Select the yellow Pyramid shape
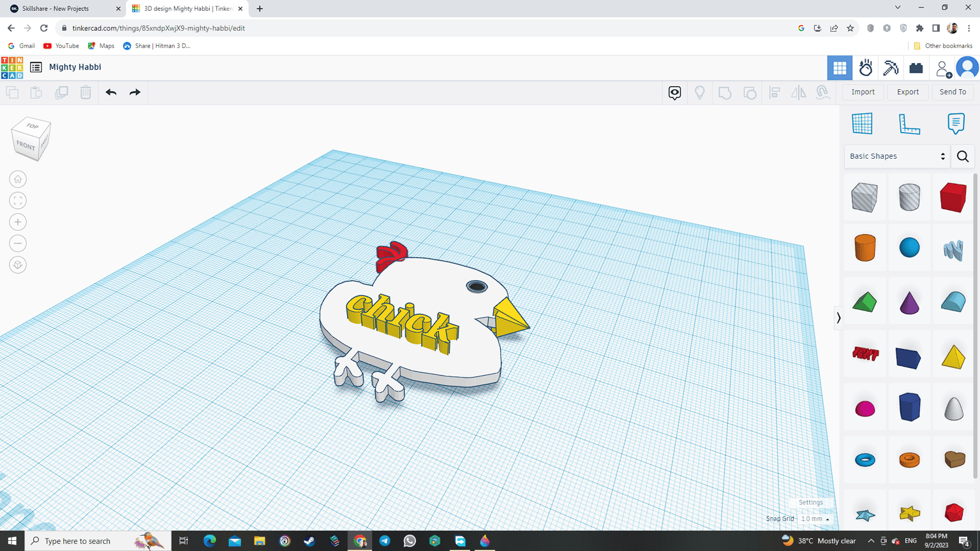Screen dimensions: 980x551 [953, 356]
